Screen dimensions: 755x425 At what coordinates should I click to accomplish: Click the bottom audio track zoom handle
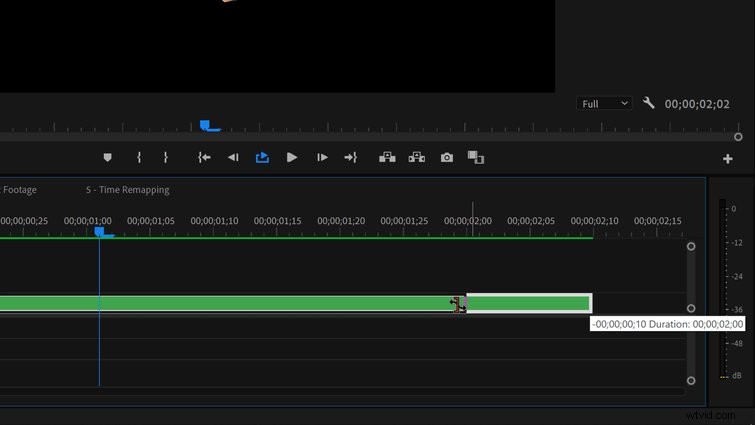(691, 381)
